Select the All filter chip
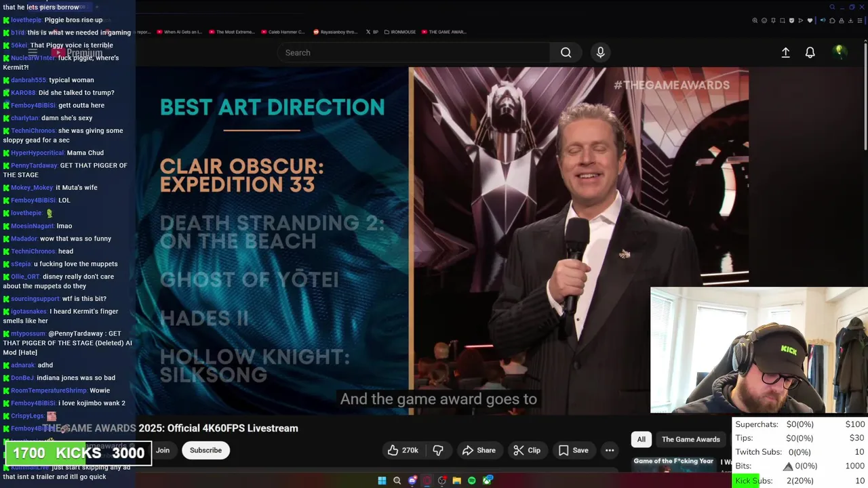 coord(641,439)
